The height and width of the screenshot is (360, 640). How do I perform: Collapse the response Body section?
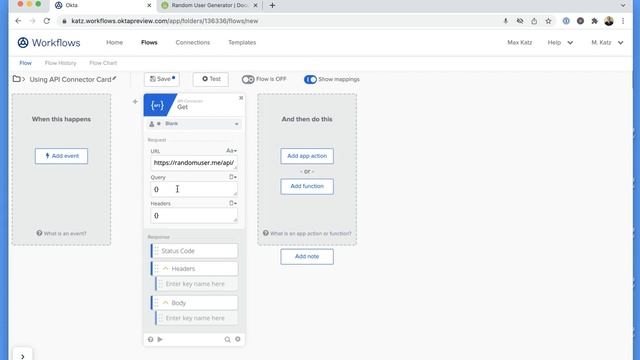tap(165, 302)
